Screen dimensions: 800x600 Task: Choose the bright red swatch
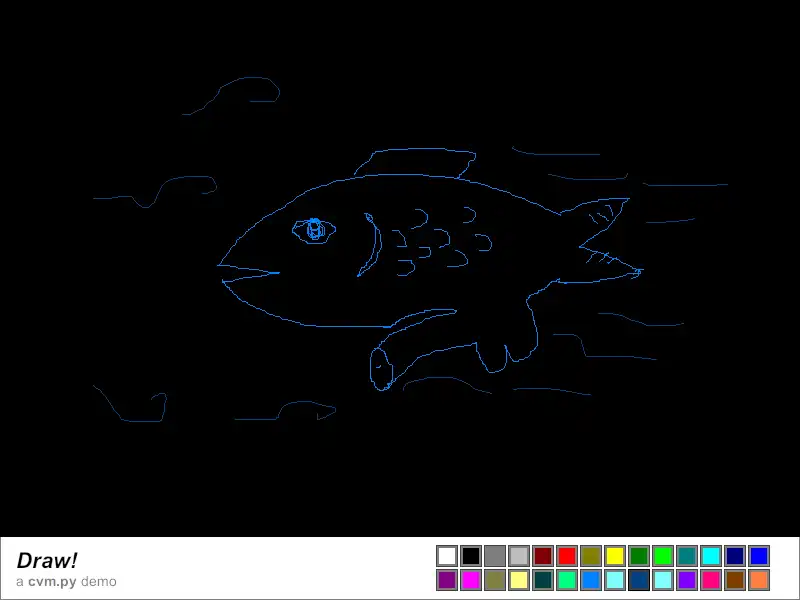(x=567, y=556)
